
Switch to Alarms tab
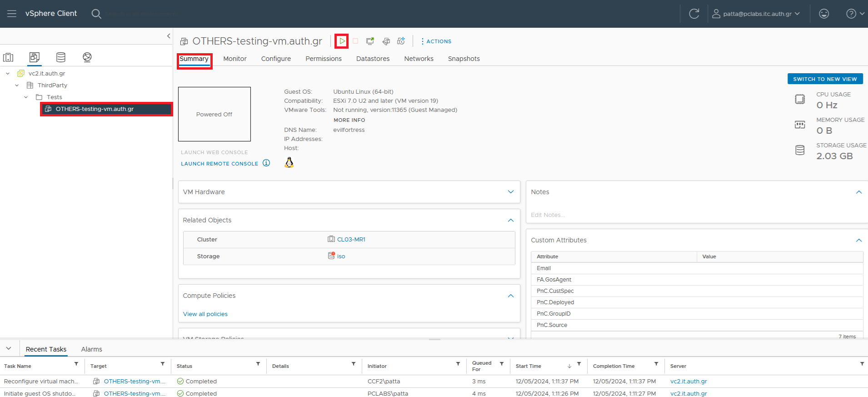pyautogui.click(x=92, y=349)
